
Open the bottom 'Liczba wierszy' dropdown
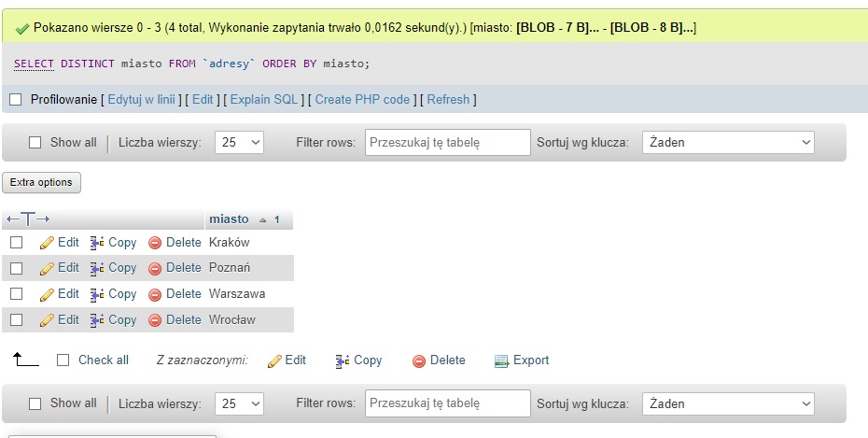(x=239, y=404)
